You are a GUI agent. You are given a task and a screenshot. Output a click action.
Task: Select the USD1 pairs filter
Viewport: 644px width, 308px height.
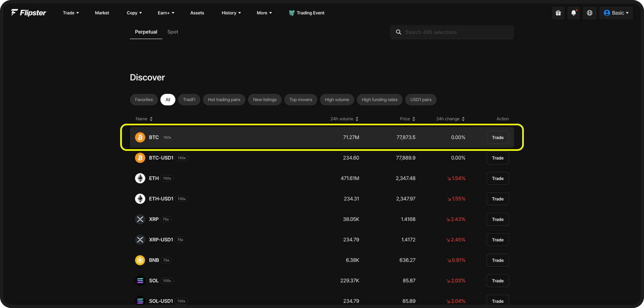point(421,100)
